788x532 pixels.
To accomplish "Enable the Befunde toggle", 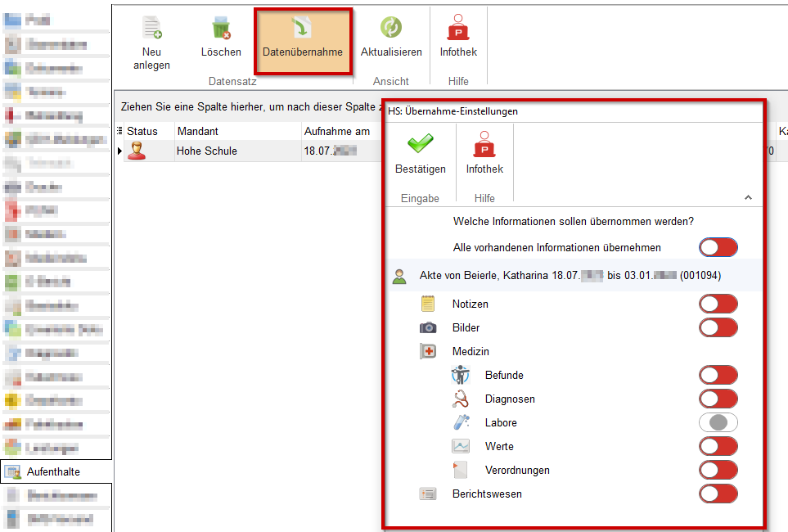I will tap(718, 375).
